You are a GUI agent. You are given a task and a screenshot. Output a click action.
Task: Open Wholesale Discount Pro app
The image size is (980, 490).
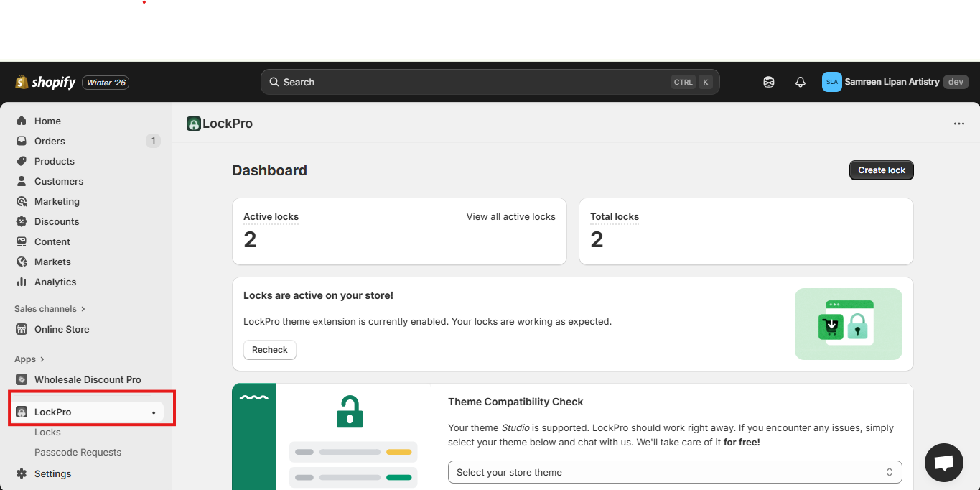click(x=87, y=379)
